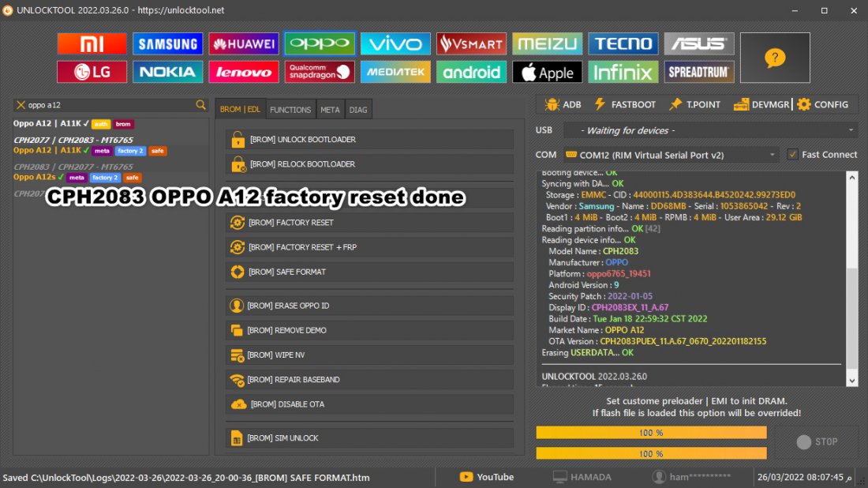Run [BROM] SAFE FORMAT

369,272
